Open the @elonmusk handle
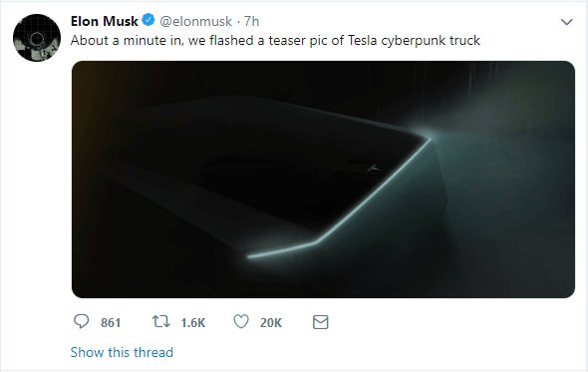The height and width of the screenshot is (372, 588). tap(195, 21)
